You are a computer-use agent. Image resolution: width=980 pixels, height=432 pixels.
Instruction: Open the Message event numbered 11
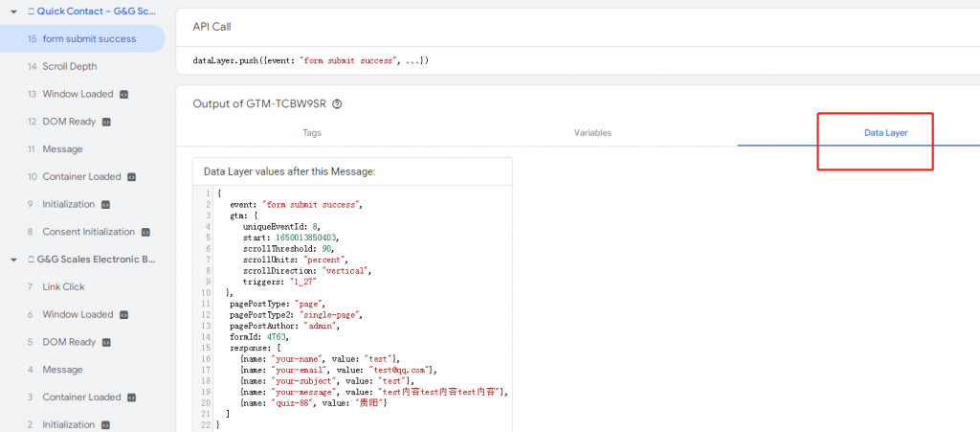coord(62,149)
